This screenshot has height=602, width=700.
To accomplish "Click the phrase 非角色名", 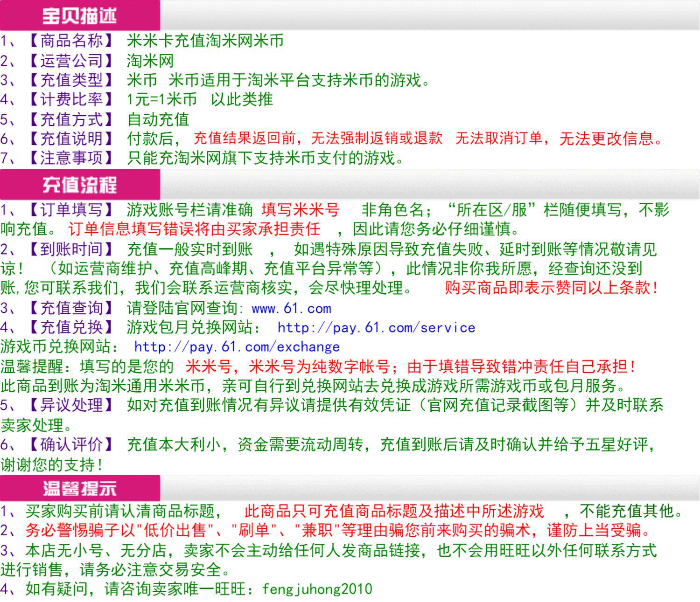I will point(392,210).
